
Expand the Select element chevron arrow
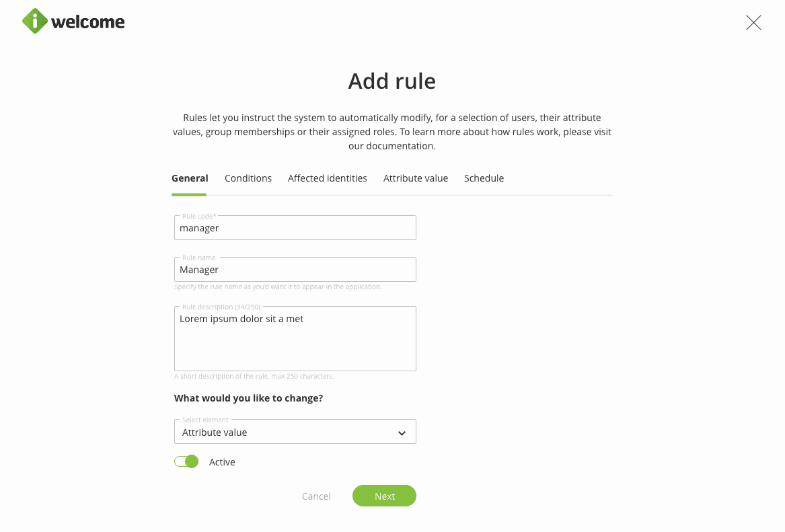402,433
